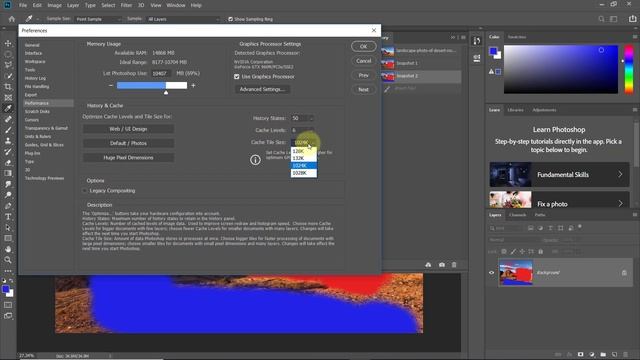
Task: Click the Default / Photos button
Action: tap(128, 143)
